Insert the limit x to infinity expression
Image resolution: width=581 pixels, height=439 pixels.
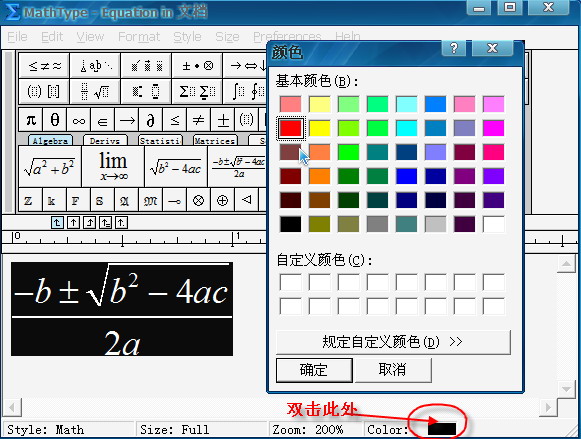click(113, 166)
